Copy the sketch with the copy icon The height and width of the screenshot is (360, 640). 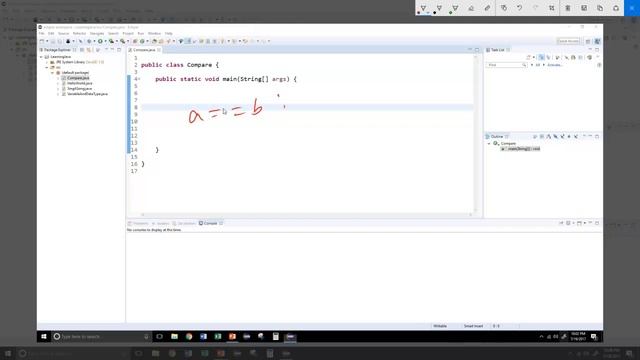[600, 8]
